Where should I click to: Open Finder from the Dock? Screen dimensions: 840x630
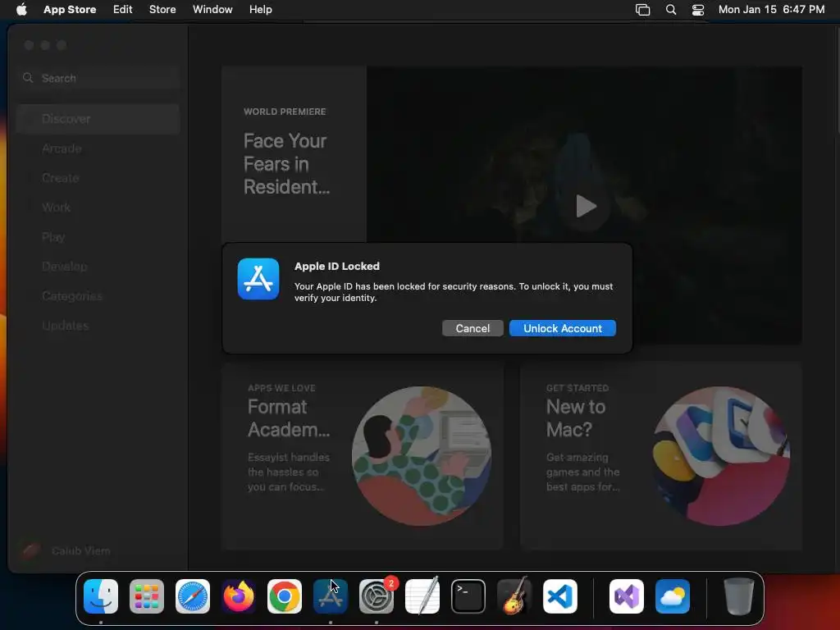coord(101,596)
